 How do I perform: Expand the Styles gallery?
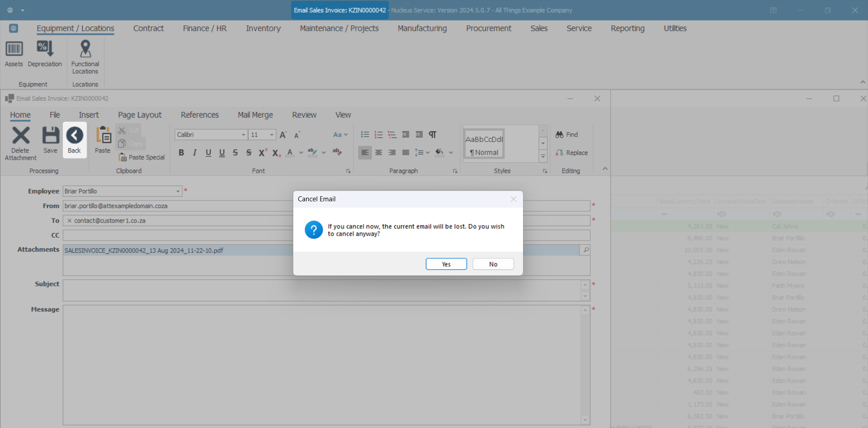point(543,157)
